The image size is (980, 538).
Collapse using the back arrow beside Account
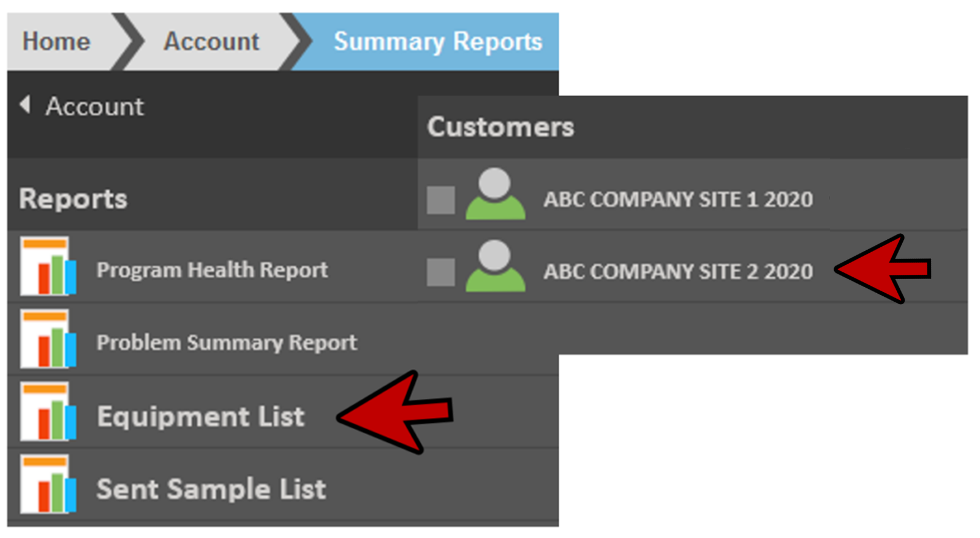click(x=25, y=105)
